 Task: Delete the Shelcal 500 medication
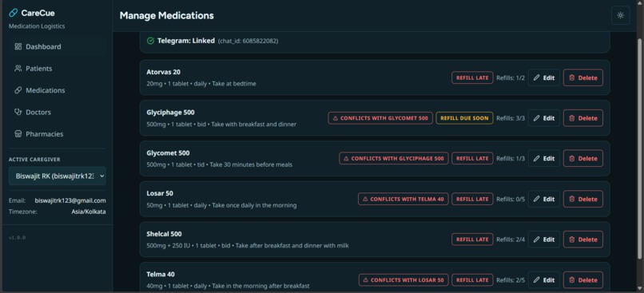pos(582,240)
